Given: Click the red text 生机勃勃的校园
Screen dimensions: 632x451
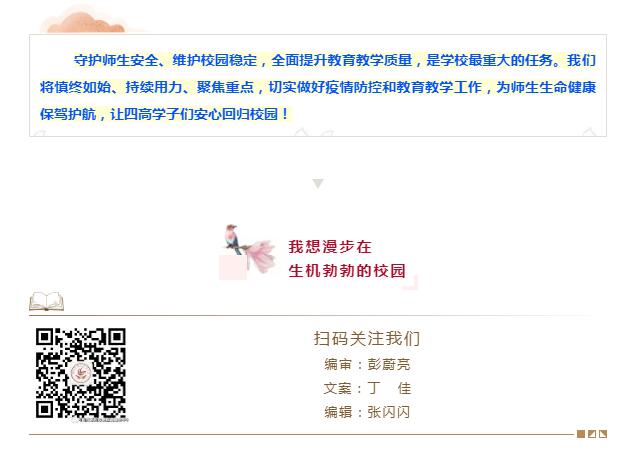Looking at the screenshot, I should [x=347, y=271].
